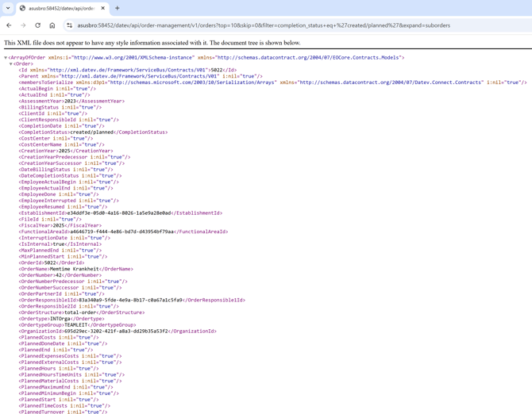Click the OrderName element line
532x414 pixels.
pos(75,269)
